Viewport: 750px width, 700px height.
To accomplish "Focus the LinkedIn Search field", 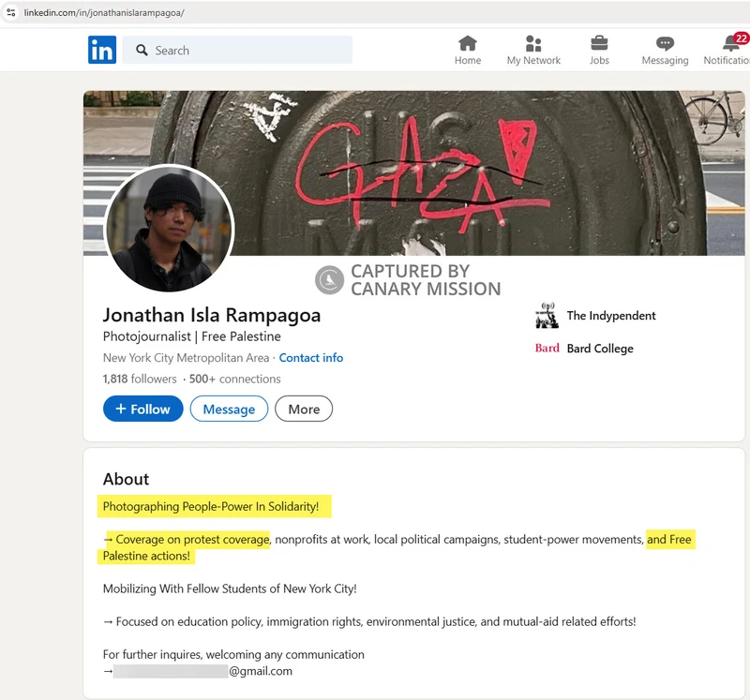I will [238, 50].
